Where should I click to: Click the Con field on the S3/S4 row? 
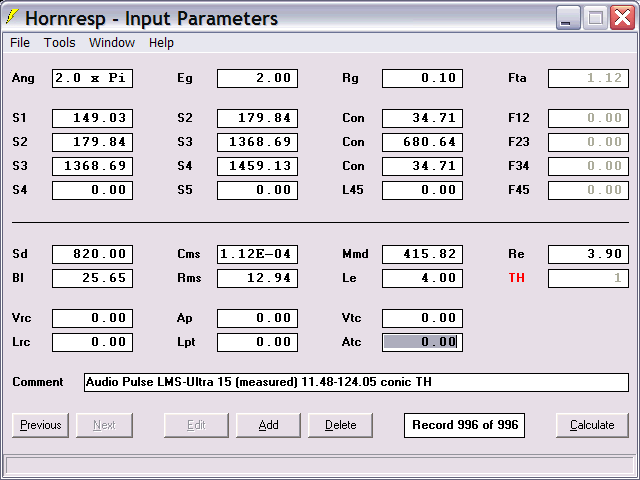coord(422,166)
